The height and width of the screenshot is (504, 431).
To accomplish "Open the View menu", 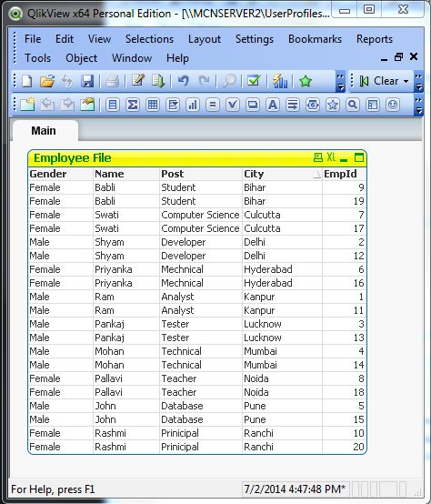I will point(99,39).
